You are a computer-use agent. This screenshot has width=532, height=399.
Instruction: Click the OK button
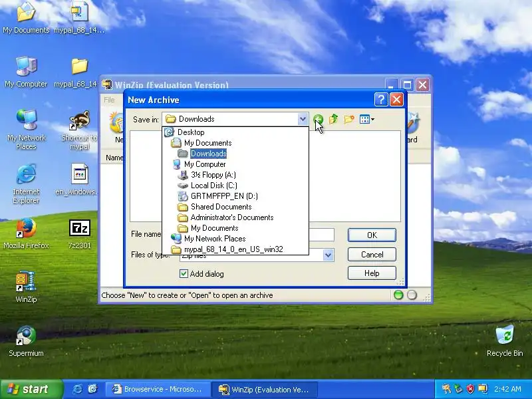372,235
